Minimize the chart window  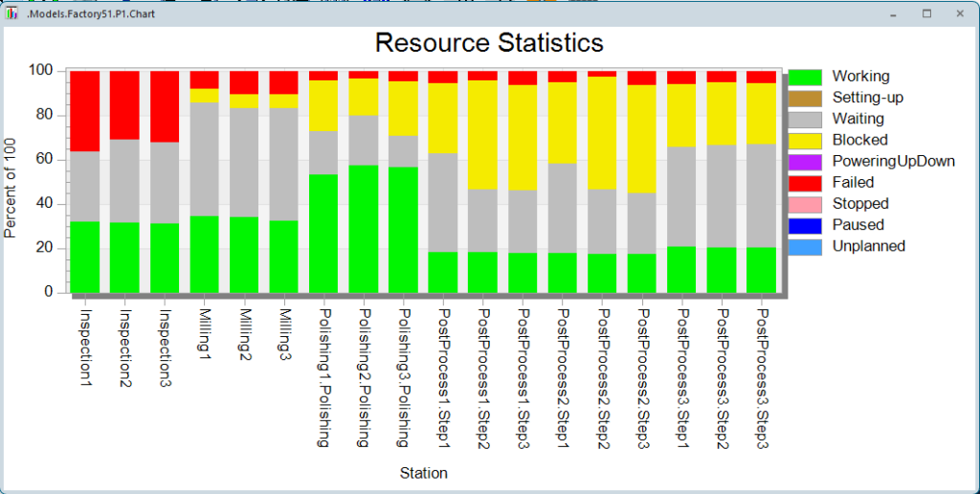pos(892,14)
